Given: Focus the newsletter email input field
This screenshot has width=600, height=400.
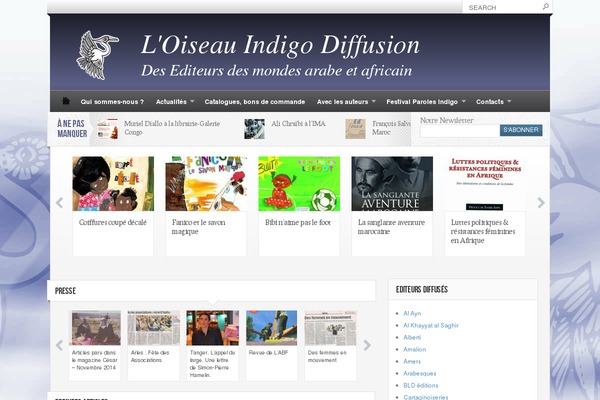Looking at the screenshot, I should point(460,131).
